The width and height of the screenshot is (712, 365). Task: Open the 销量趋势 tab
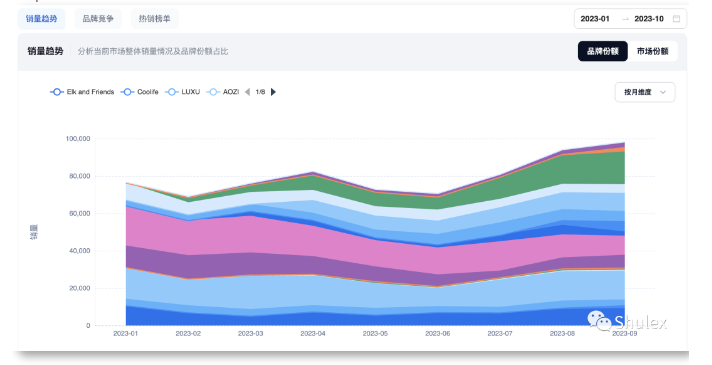[41, 19]
